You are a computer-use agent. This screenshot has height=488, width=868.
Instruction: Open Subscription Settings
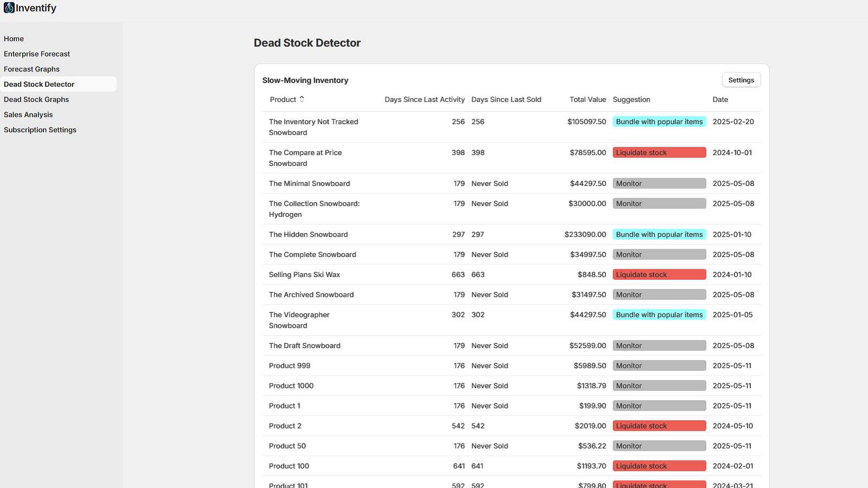pyautogui.click(x=40, y=130)
